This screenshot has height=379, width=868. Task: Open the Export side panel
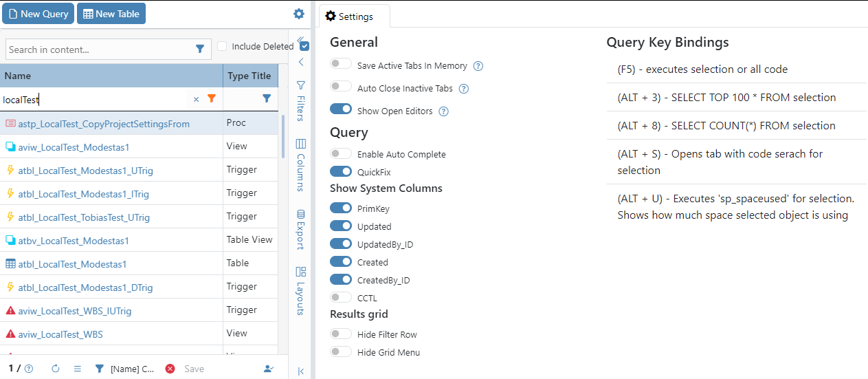tap(300, 229)
